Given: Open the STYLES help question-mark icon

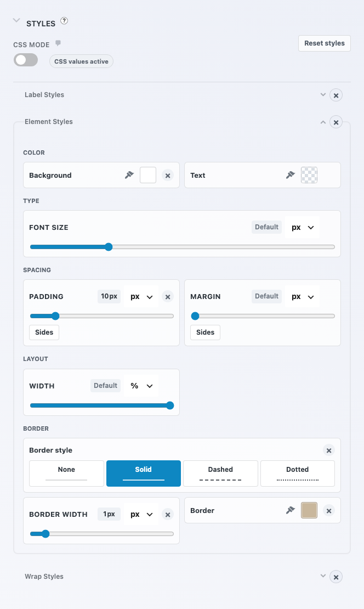Looking at the screenshot, I should click(x=65, y=21).
